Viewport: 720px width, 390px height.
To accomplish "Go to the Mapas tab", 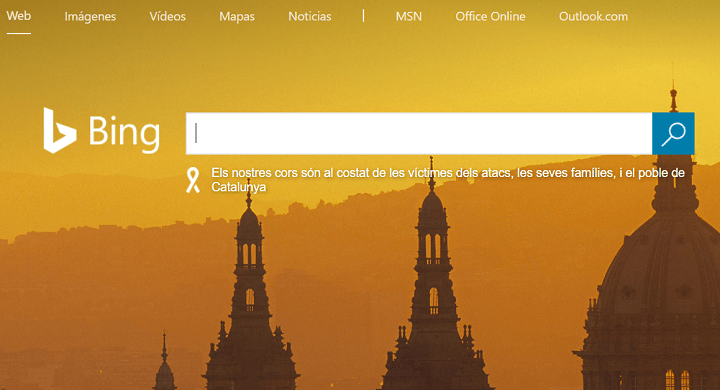I will click(x=237, y=17).
